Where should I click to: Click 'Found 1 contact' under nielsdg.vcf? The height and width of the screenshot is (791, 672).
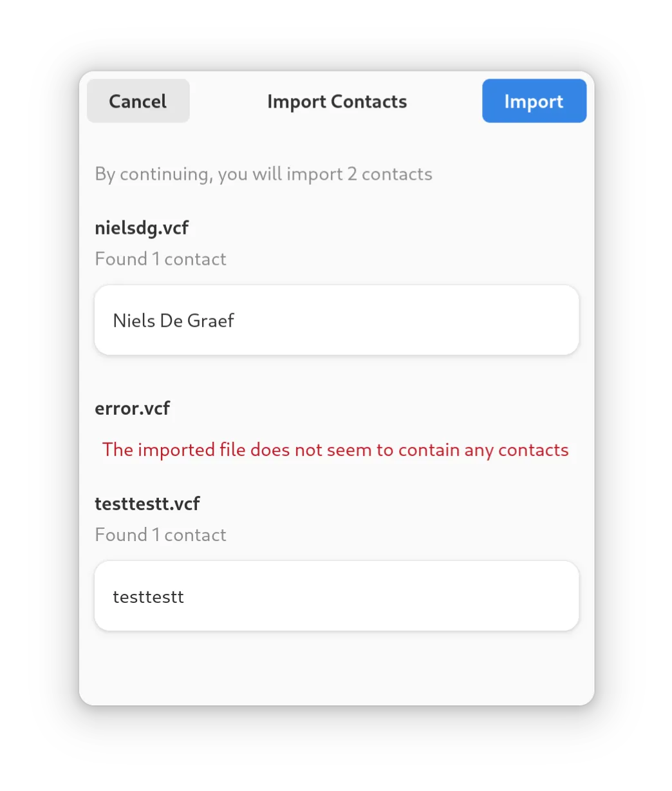160,259
